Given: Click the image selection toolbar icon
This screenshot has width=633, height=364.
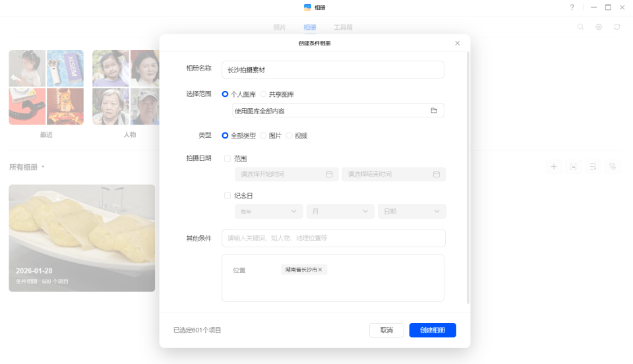Looking at the screenshot, I should pos(573,167).
